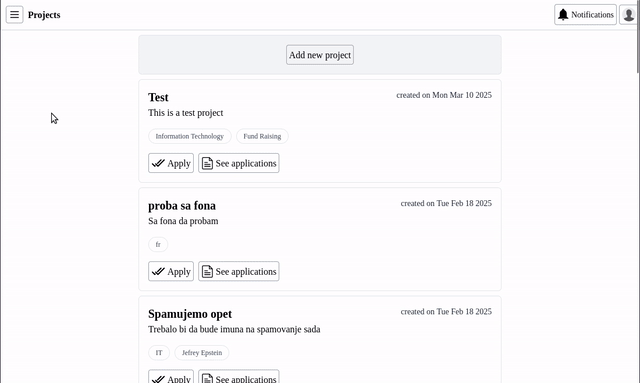640x383 pixels.
Task: Open the Test project title
Action: (158, 97)
